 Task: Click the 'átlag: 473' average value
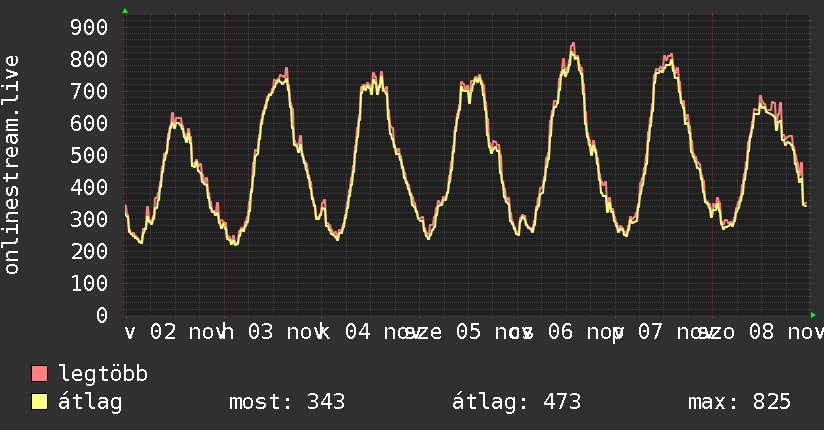517,402
